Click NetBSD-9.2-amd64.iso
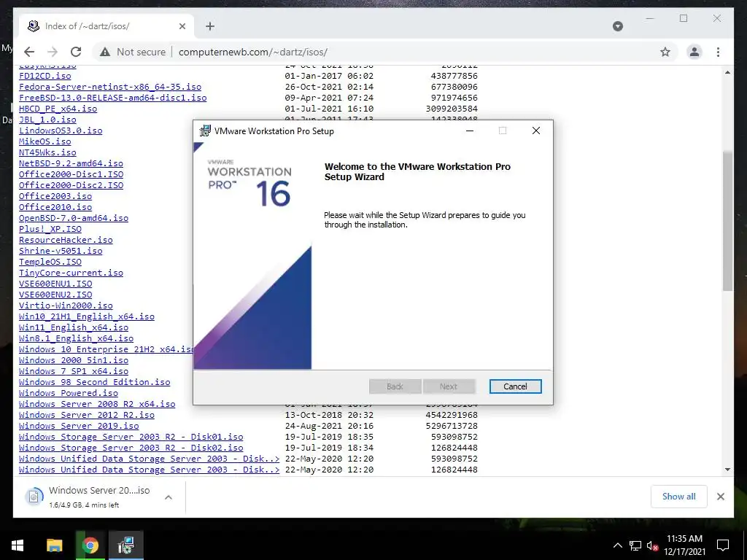747x560 pixels. (71, 163)
